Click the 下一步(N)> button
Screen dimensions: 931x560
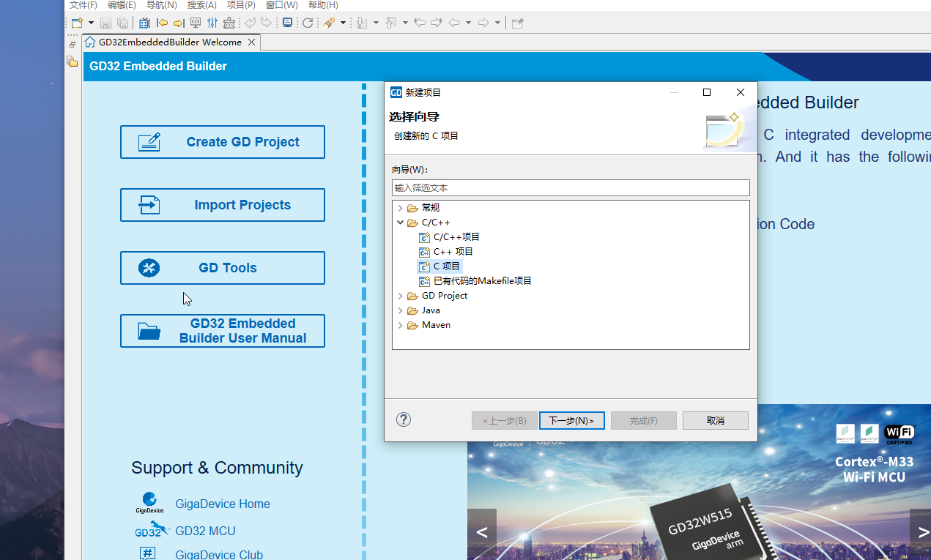[x=571, y=420]
